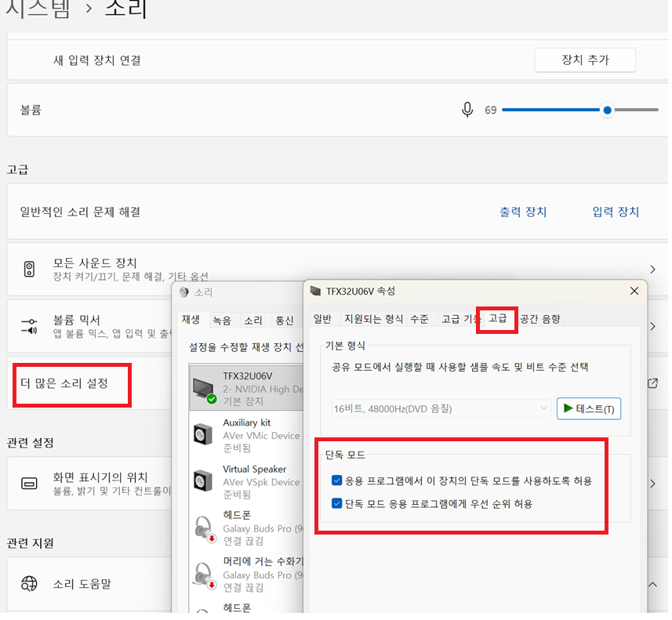Select the 헤드폰 Galaxy Buds Pro icon

pos(205,531)
